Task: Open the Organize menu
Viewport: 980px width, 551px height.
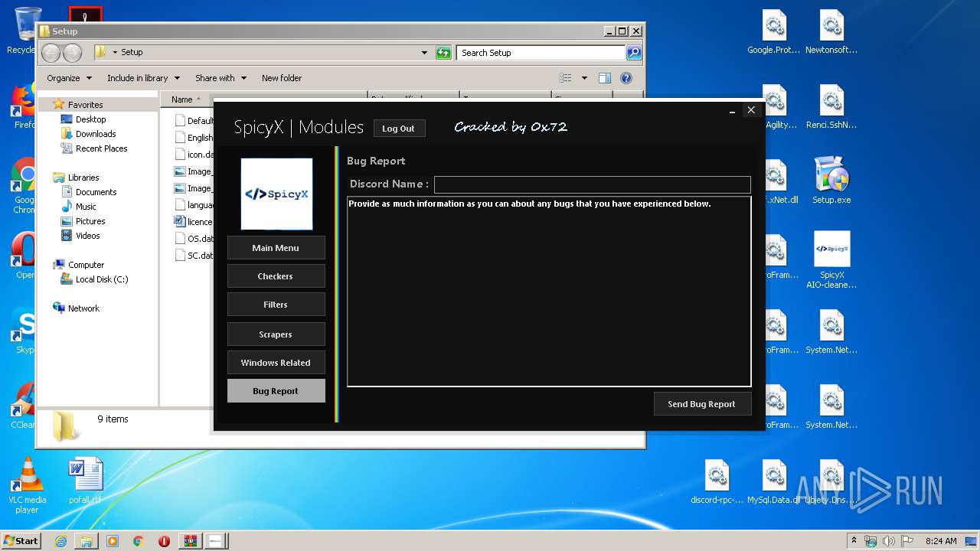Action: [x=69, y=78]
